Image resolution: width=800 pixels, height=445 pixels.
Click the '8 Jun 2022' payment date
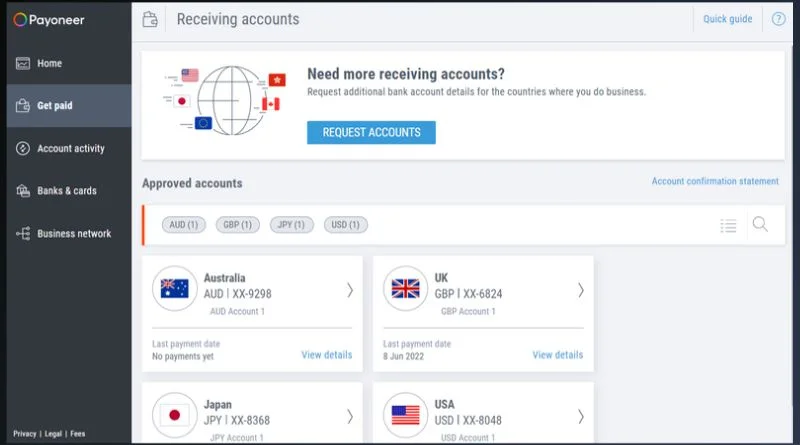click(x=404, y=356)
